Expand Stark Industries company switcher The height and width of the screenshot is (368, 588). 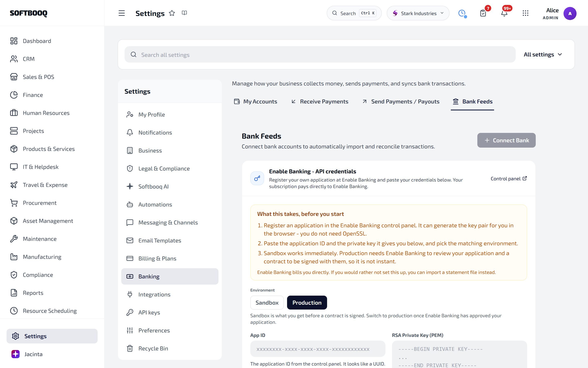click(x=418, y=13)
